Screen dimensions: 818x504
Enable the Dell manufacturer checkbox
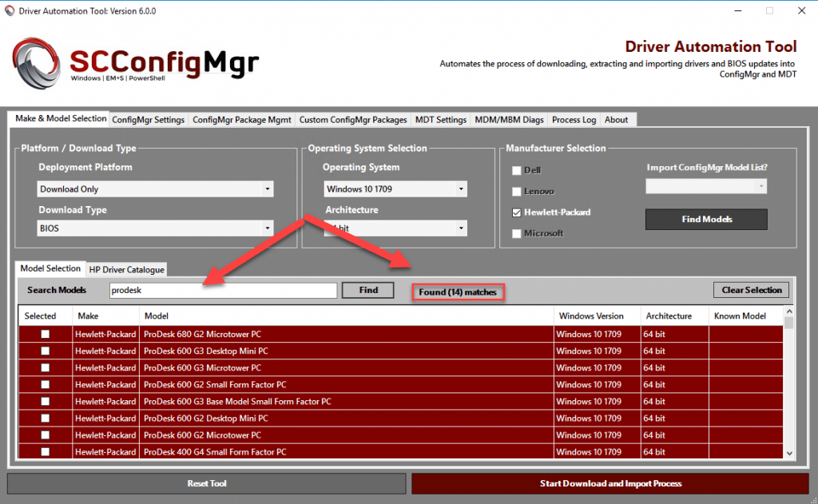tap(515, 170)
